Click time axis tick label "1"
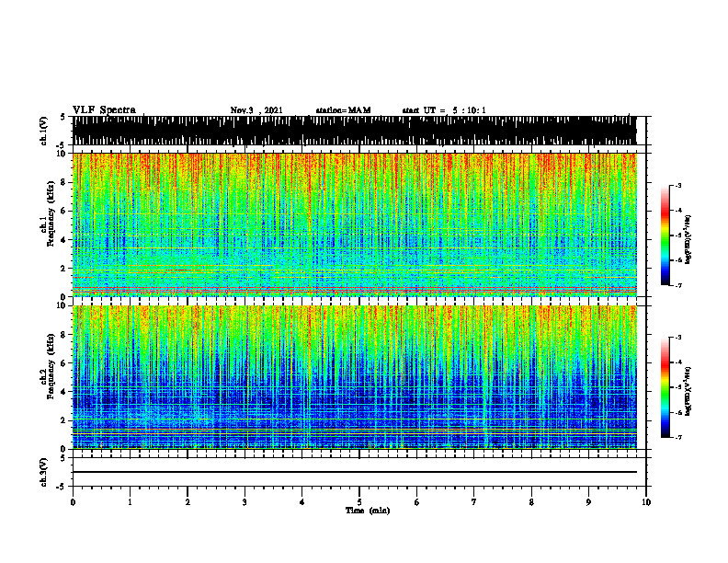This screenshot has width=728, height=563. [x=130, y=502]
